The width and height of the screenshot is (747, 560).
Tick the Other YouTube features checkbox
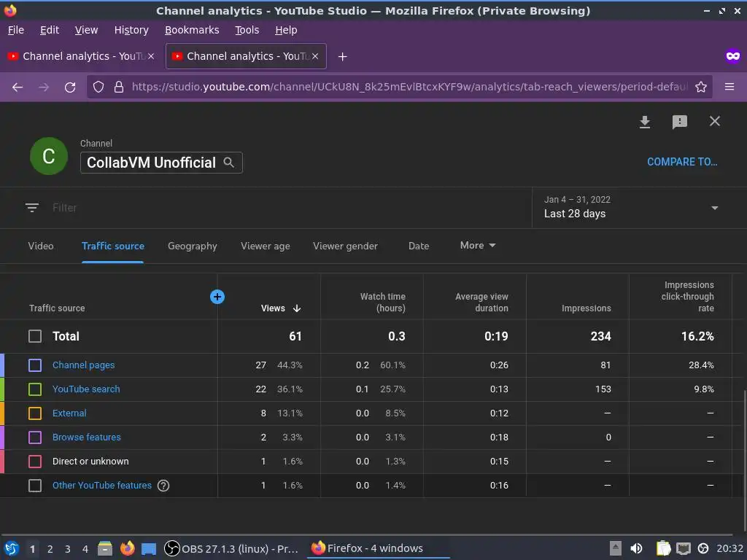35,485
